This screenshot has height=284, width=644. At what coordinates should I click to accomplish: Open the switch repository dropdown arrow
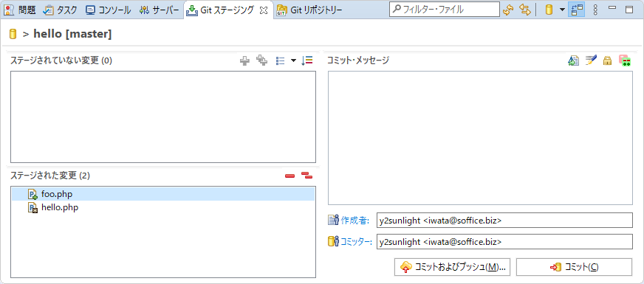click(x=562, y=10)
